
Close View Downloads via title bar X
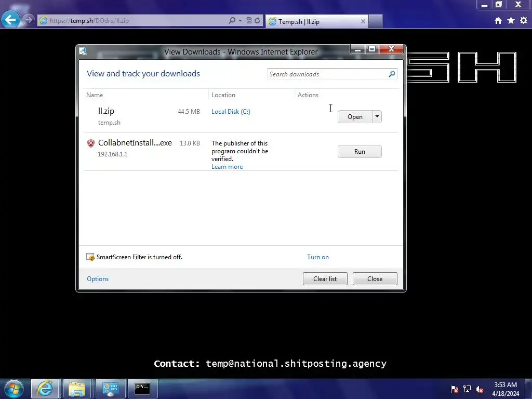[391, 49]
